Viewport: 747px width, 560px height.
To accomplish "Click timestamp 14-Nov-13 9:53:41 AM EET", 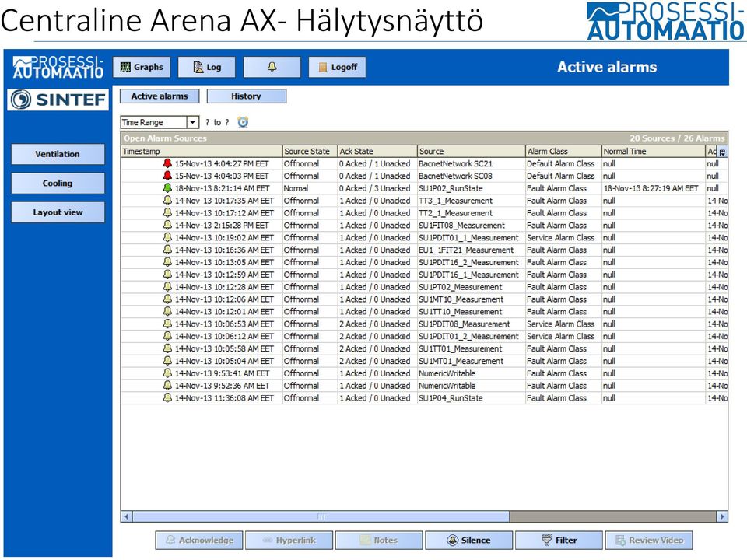I will click(x=222, y=374).
